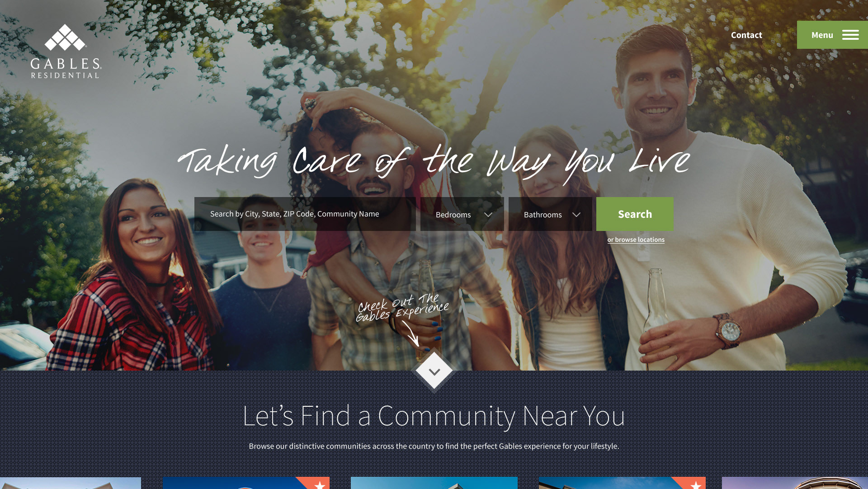Open the Contact page link
Viewport: 868px width, 489px height.
[x=746, y=35]
